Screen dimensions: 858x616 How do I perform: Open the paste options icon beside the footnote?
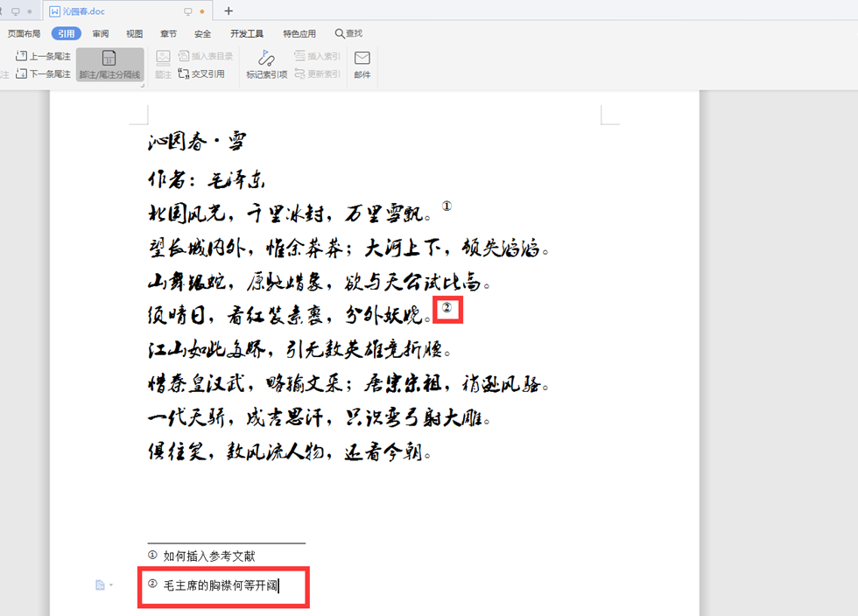pyautogui.click(x=104, y=585)
